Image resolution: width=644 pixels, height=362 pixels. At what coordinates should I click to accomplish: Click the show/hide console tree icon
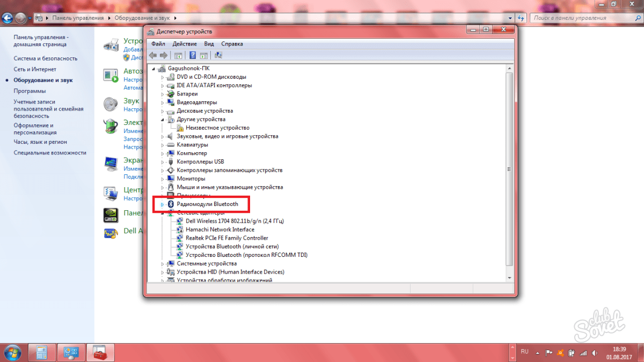178,55
